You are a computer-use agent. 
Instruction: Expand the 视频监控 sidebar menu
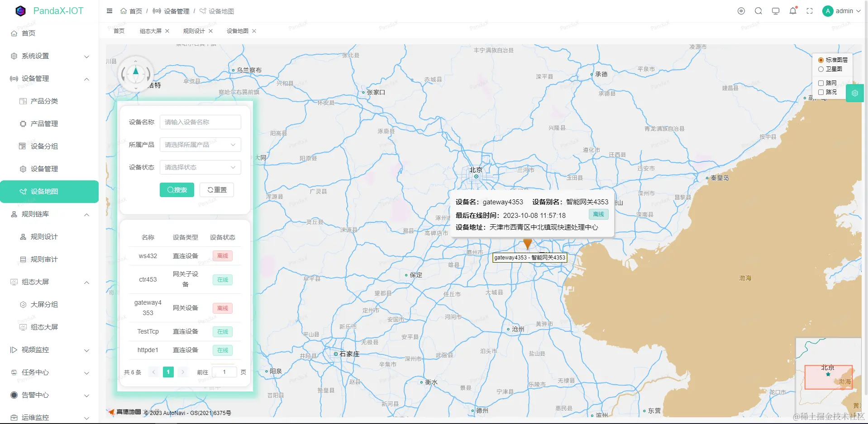pos(49,350)
